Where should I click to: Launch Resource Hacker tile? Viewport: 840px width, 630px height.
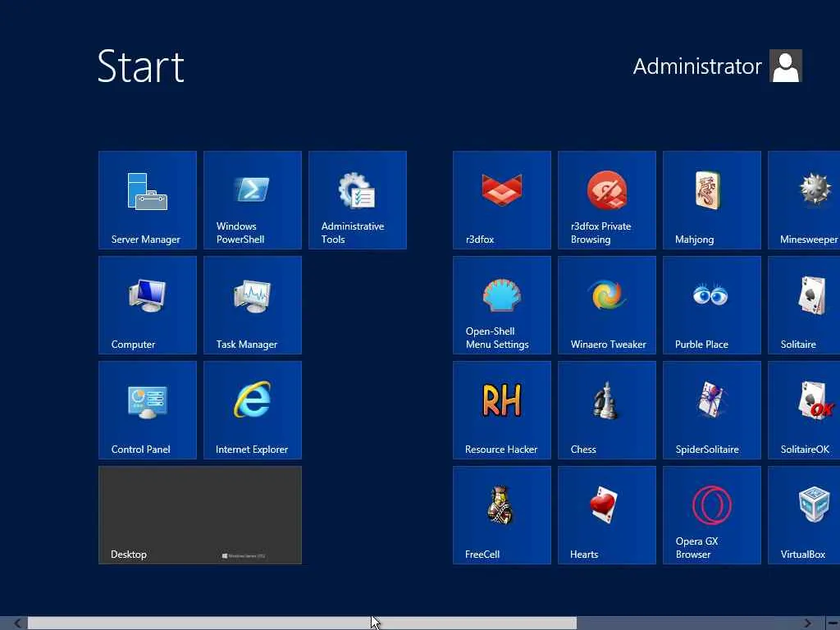(x=501, y=410)
